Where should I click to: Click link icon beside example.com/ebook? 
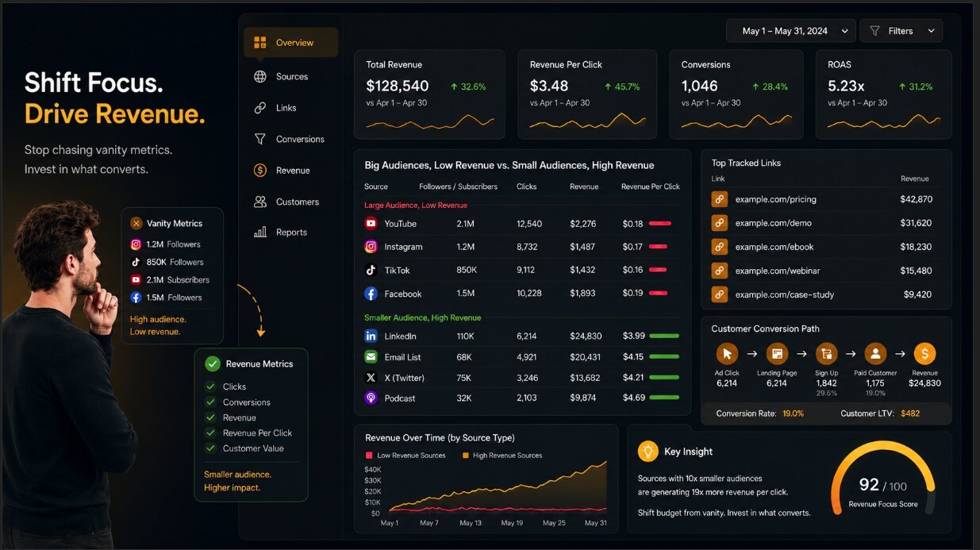coord(719,247)
